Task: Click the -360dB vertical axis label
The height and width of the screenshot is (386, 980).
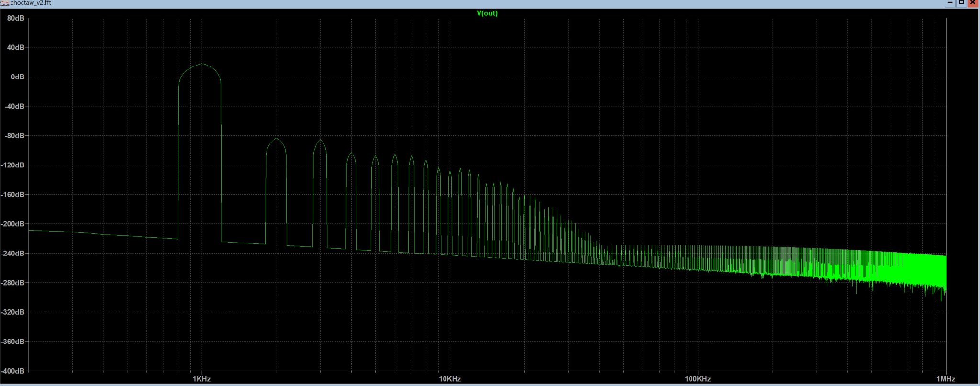Action: [13, 342]
